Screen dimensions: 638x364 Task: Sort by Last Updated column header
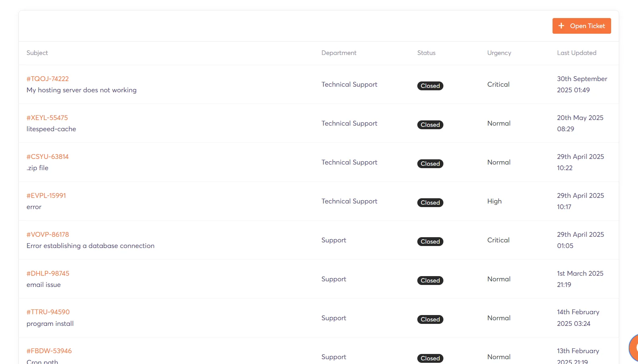point(577,53)
